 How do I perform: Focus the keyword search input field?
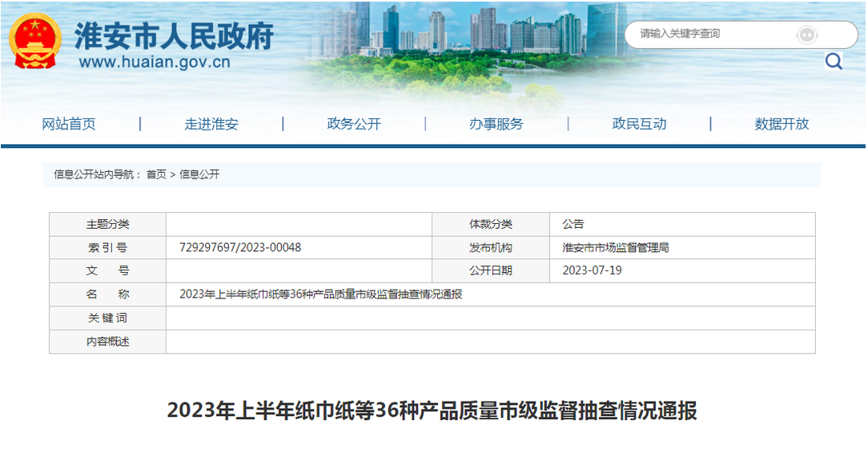741,34
